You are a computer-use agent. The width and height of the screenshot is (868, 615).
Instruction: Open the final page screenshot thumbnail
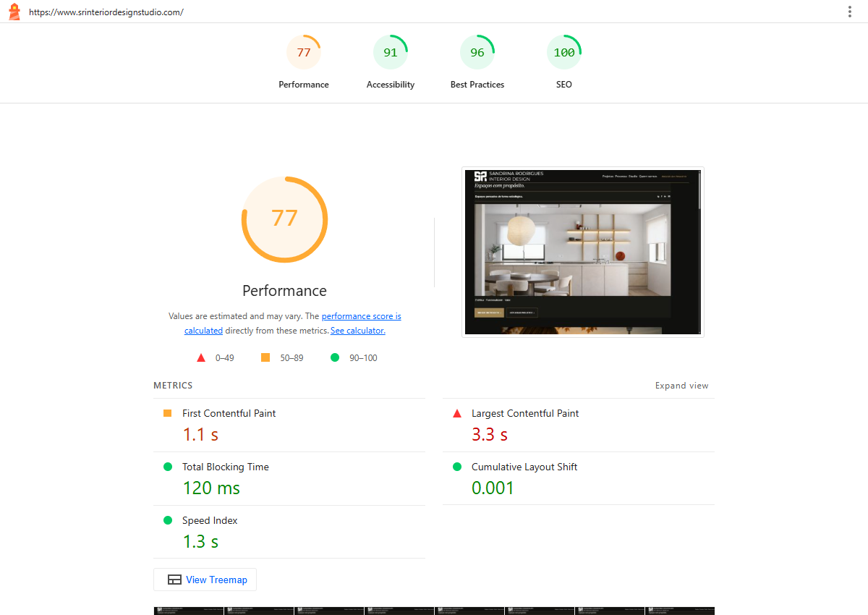click(x=583, y=252)
